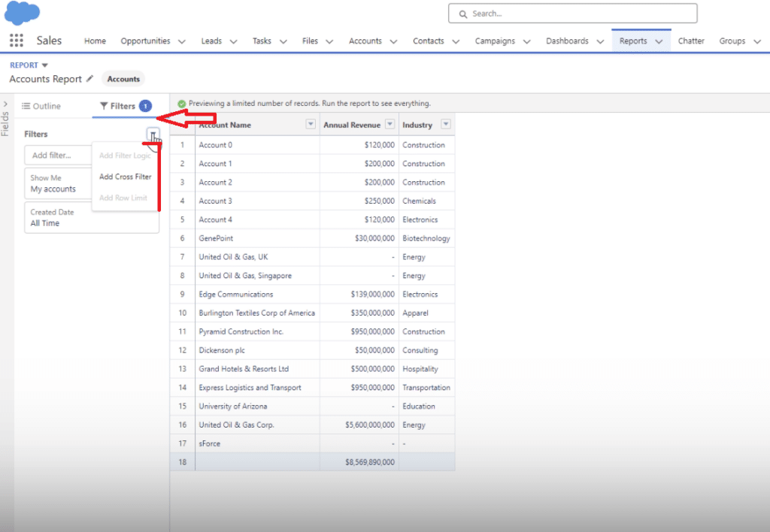
Task: Expand the Dashboards nav chevron
Action: click(x=600, y=42)
